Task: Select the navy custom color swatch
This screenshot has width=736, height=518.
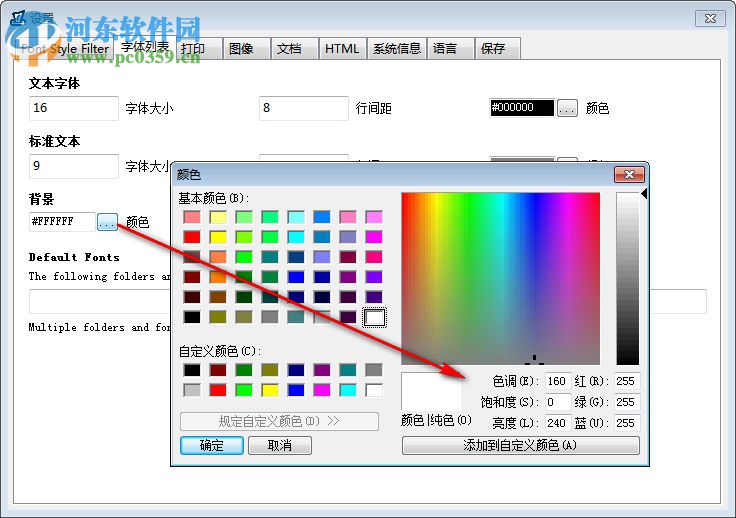Action: click(296, 370)
